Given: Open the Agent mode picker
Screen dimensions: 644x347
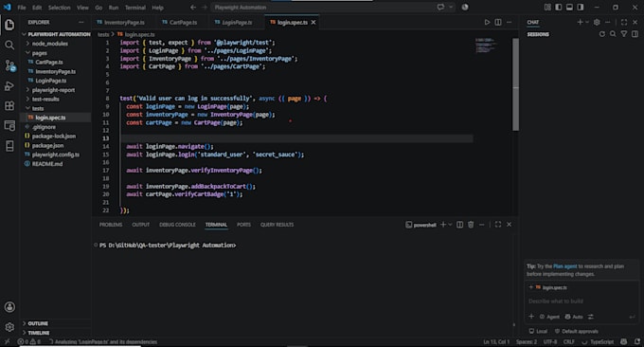Looking at the screenshot, I should (549, 317).
